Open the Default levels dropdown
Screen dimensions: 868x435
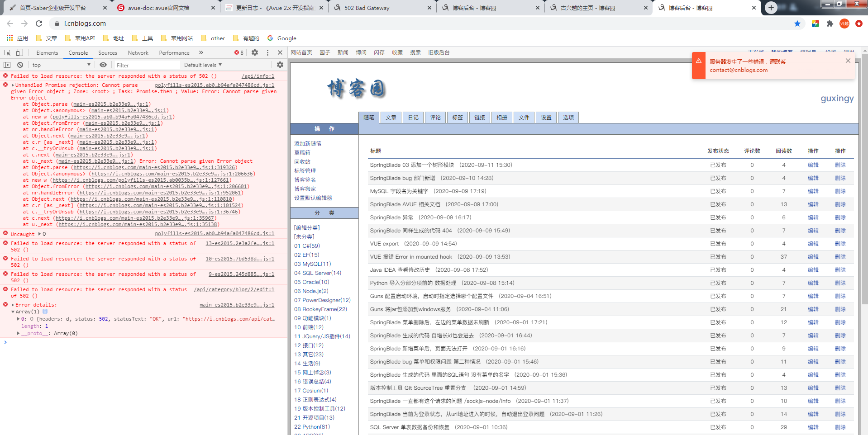[203, 65]
